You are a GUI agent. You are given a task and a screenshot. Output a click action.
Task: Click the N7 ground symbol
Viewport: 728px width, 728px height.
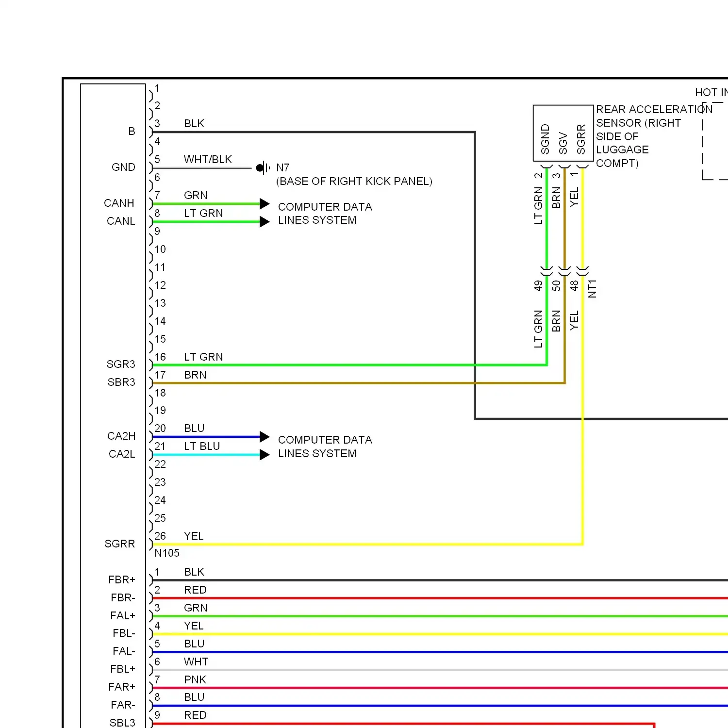pos(263,168)
